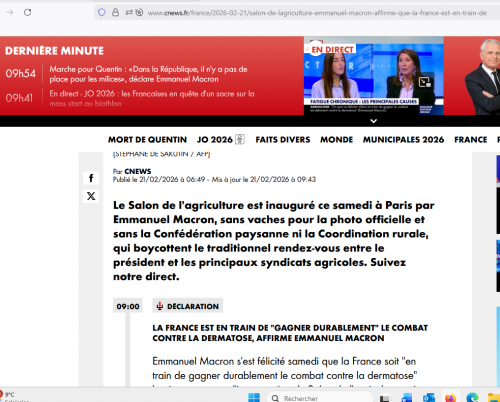Open the Windows Start menu
The height and width of the screenshot is (402, 500).
(x=254, y=397)
